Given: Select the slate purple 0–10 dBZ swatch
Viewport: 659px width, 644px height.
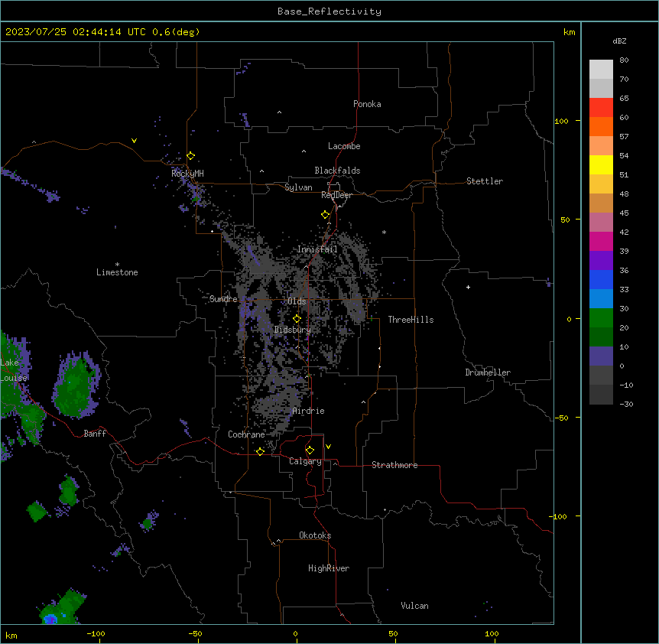Looking at the screenshot, I should [601, 356].
